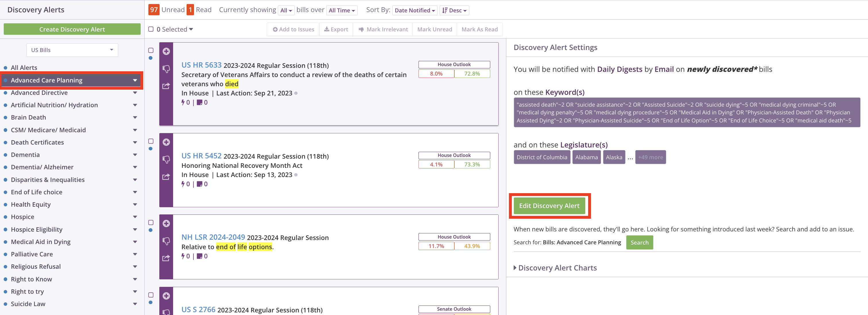Tick checkbox for NH LSR 2024-2049
Image resolution: width=868 pixels, height=315 pixels.
(x=151, y=222)
